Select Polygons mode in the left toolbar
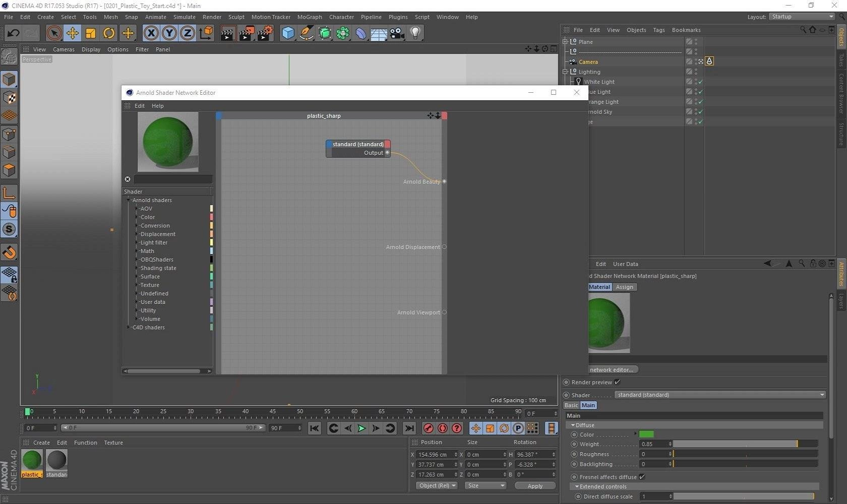The height and width of the screenshot is (504, 847). (9, 170)
